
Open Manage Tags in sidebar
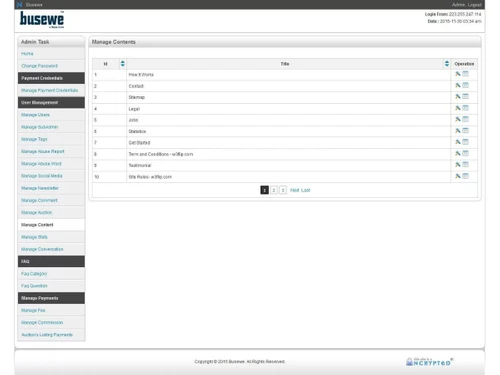click(34, 139)
